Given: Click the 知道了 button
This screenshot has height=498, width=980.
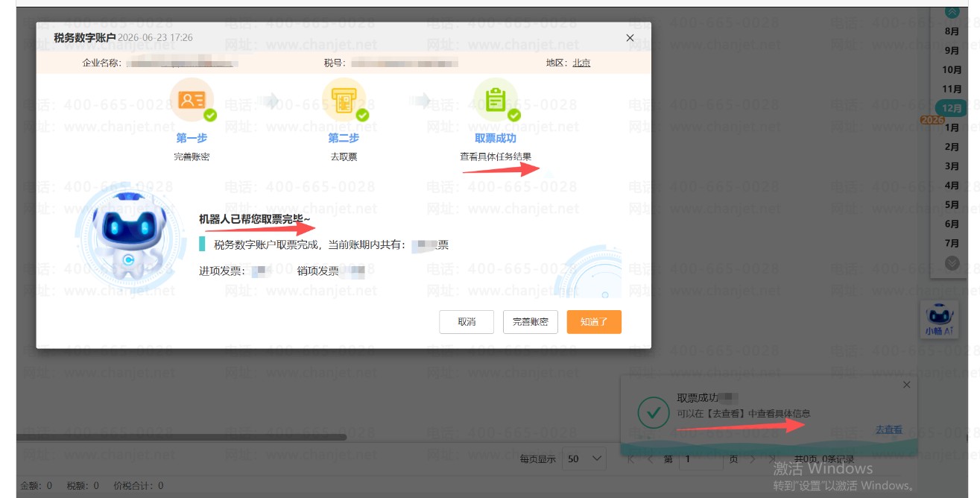Looking at the screenshot, I should [x=594, y=322].
